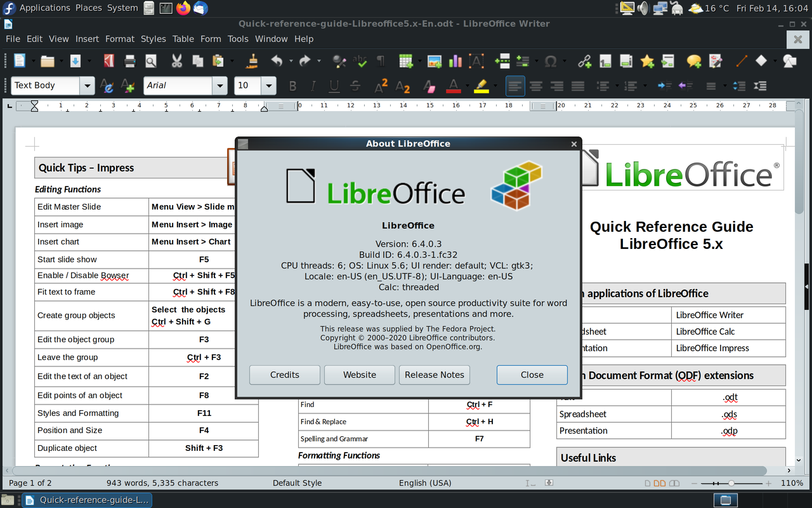This screenshot has height=508, width=812.
Task: Expand the font color dropdown arrow
Action: 466,86
